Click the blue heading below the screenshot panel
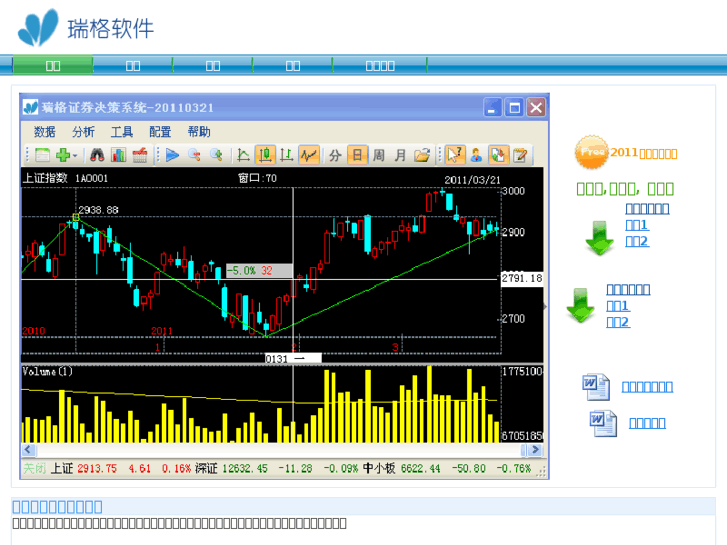This screenshot has height=545, width=727. tap(57, 507)
